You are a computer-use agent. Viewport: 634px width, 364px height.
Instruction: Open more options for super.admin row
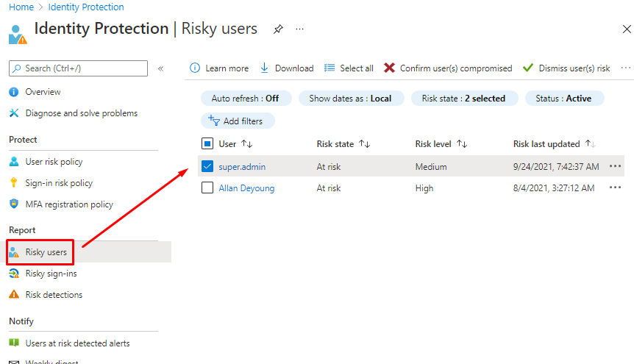coord(615,167)
